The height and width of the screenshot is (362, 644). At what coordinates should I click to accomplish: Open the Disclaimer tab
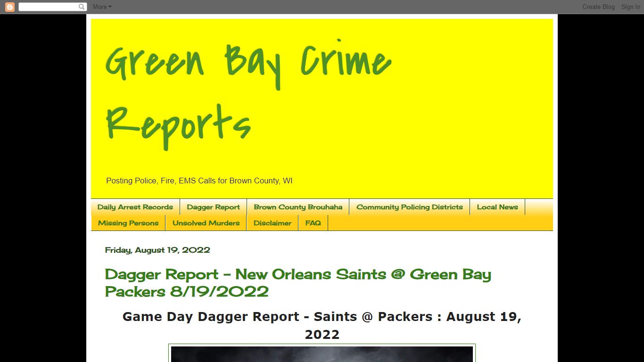[272, 223]
